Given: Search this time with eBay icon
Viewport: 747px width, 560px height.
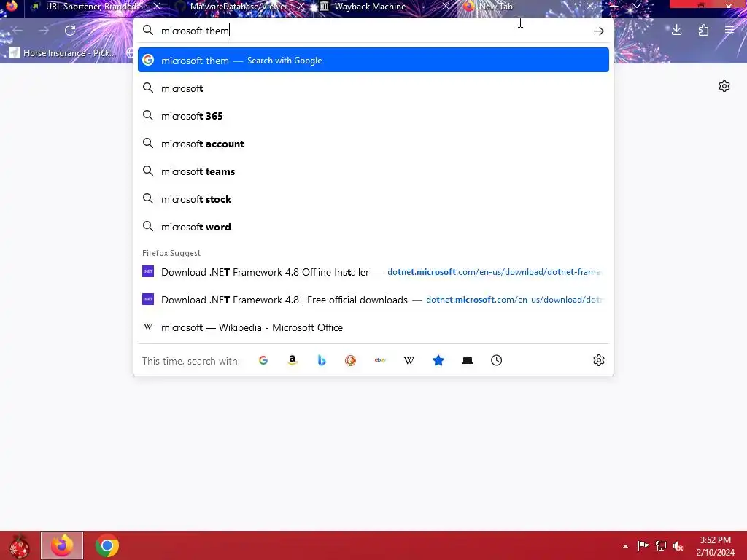Looking at the screenshot, I should click(x=380, y=360).
